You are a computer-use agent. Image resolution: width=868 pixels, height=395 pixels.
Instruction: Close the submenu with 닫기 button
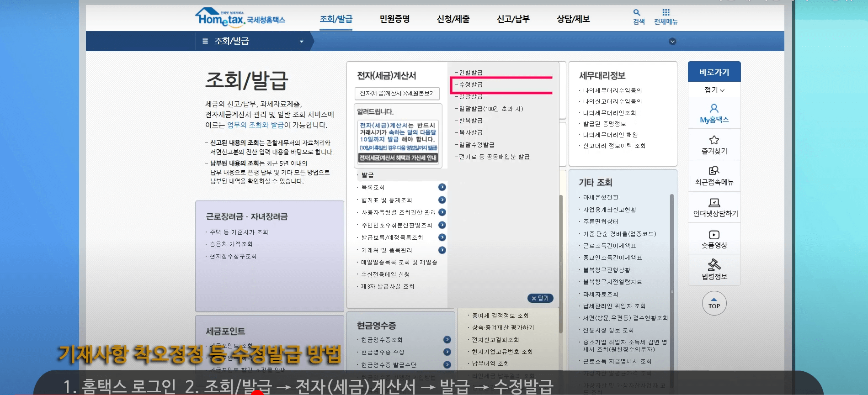click(x=540, y=298)
